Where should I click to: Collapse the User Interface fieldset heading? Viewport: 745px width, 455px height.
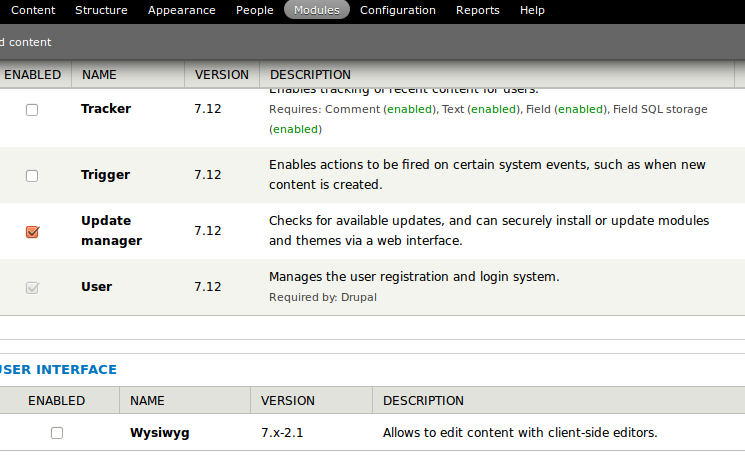tap(58, 370)
